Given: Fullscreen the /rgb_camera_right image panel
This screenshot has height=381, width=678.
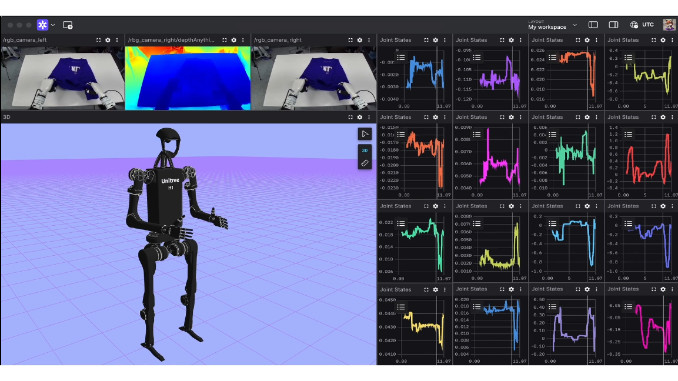Looking at the screenshot, I should click(350, 40).
